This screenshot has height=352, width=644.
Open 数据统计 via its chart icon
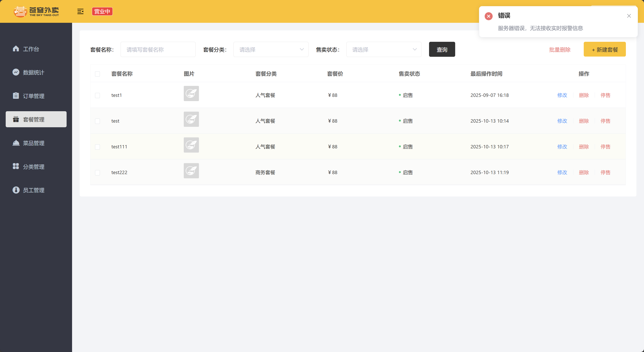click(16, 72)
